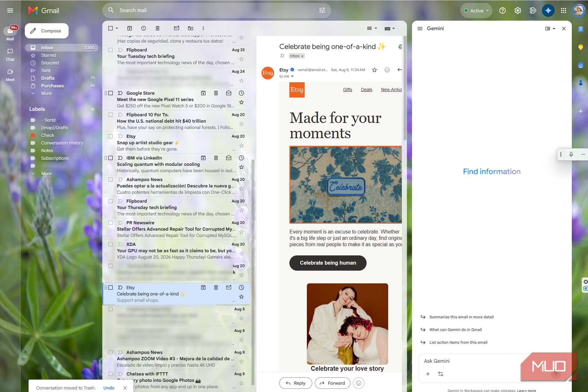
Task: Select the PR Newswire email checkbox
Action: 111,223
